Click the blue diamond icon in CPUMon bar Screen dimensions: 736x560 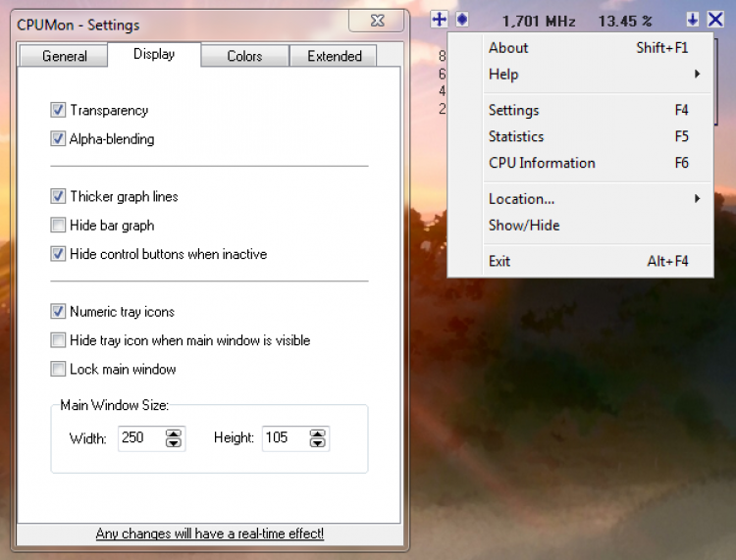pos(462,20)
